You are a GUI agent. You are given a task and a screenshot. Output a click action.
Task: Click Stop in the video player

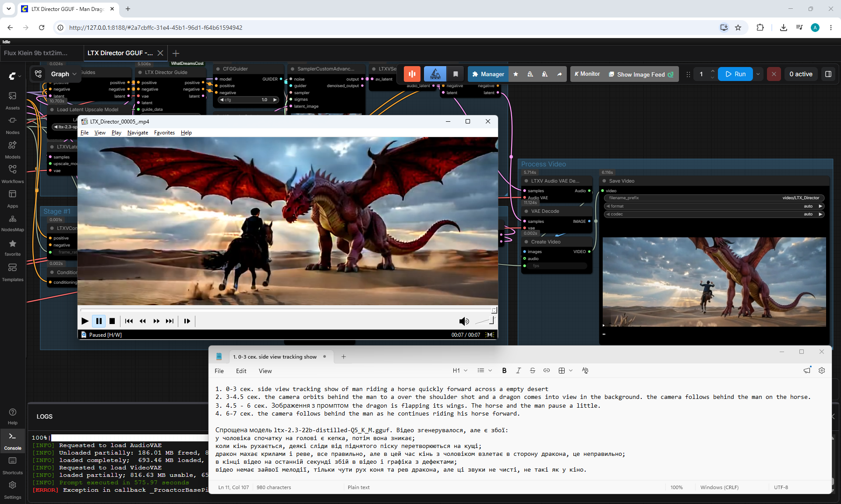click(x=112, y=321)
